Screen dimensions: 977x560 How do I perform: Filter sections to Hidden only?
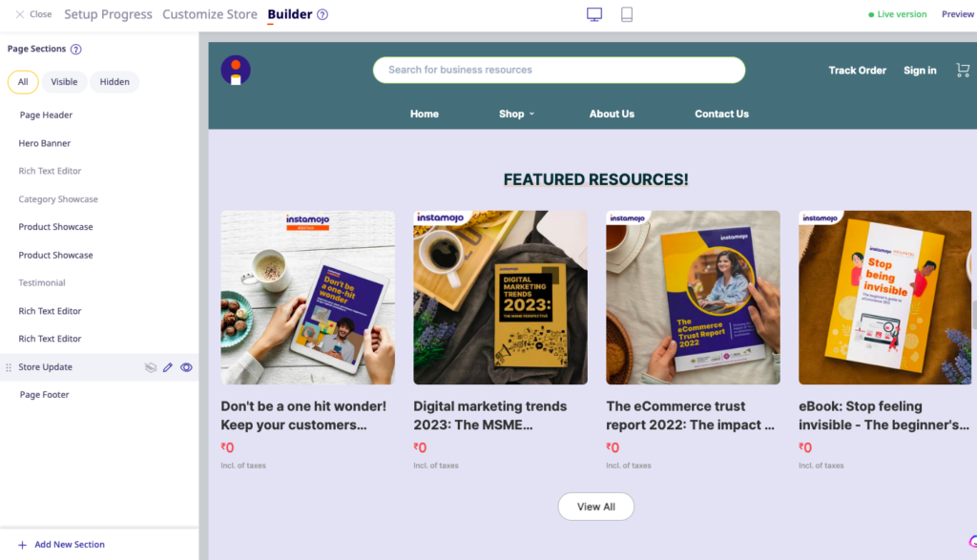[114, 82]
